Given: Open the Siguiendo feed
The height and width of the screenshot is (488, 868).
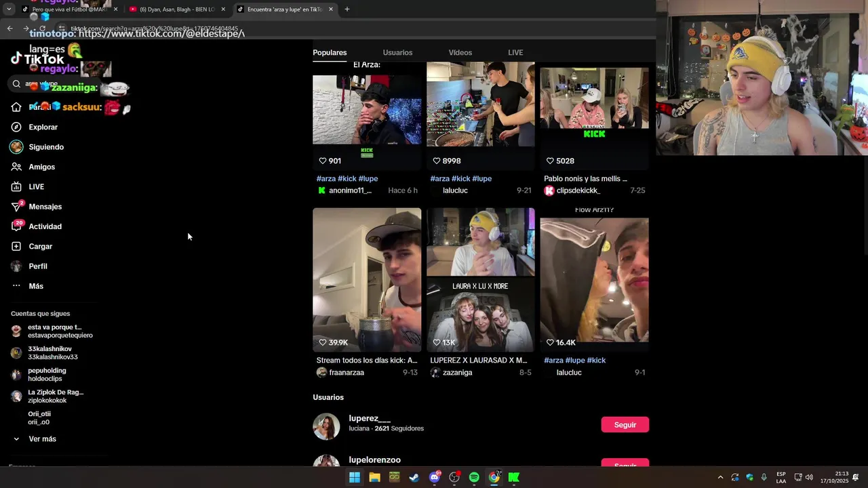Looking at the screenshot, I should tap(37, 147).
